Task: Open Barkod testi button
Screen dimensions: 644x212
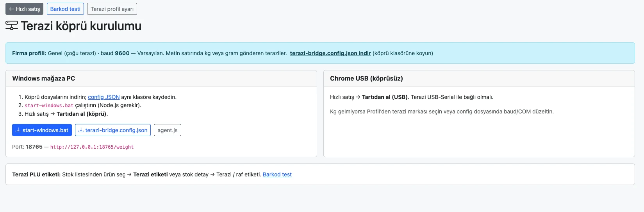Action: 65,9
